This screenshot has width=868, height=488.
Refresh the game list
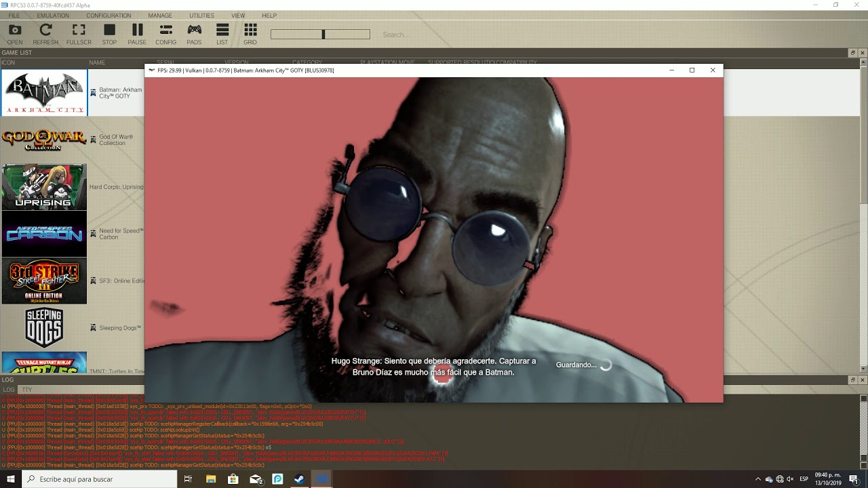coord(45,34)
